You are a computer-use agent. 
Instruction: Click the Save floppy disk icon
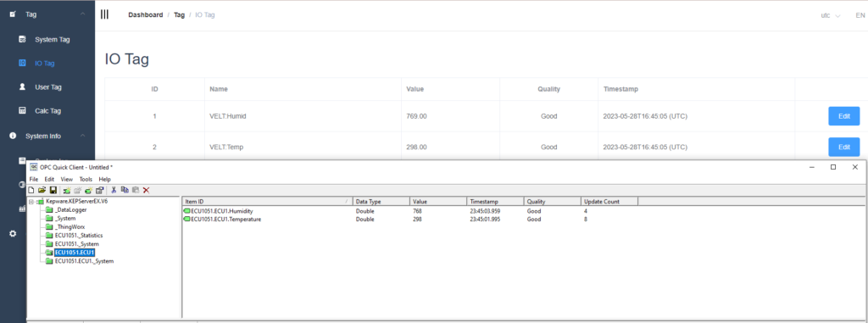[53, 190]
